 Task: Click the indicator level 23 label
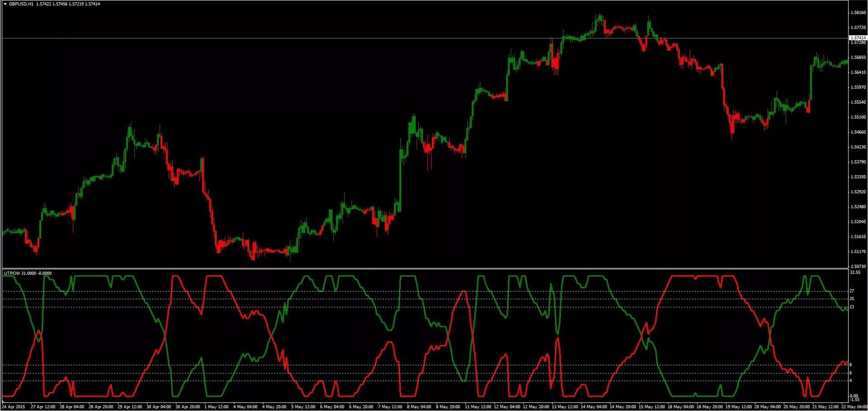tap(852, 307)
